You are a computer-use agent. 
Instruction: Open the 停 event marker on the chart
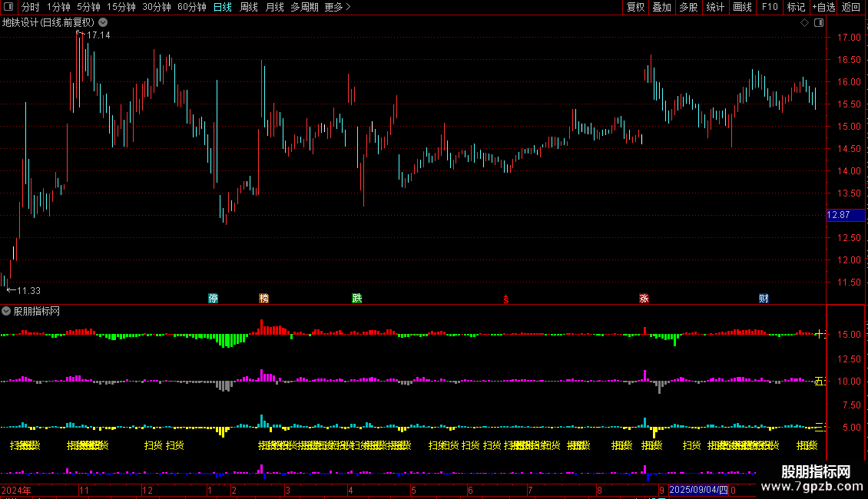[213, 298]
